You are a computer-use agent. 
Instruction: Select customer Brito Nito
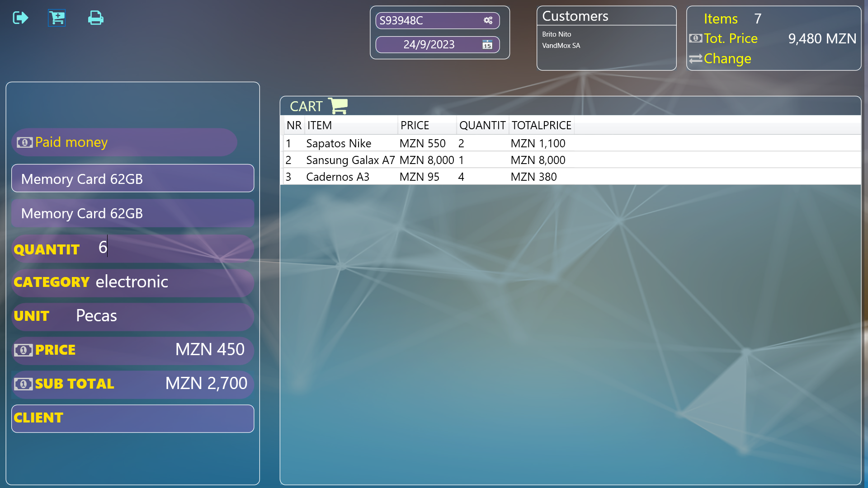[557, 34]
